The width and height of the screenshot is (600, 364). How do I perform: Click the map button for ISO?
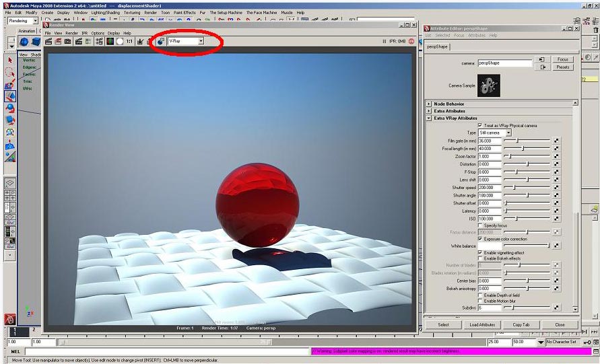556,219
